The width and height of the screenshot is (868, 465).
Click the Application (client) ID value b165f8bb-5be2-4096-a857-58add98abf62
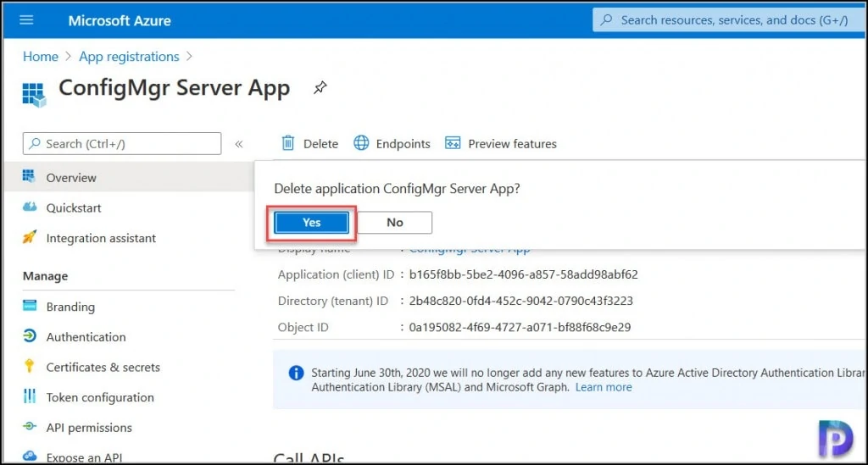click(523, 274)
